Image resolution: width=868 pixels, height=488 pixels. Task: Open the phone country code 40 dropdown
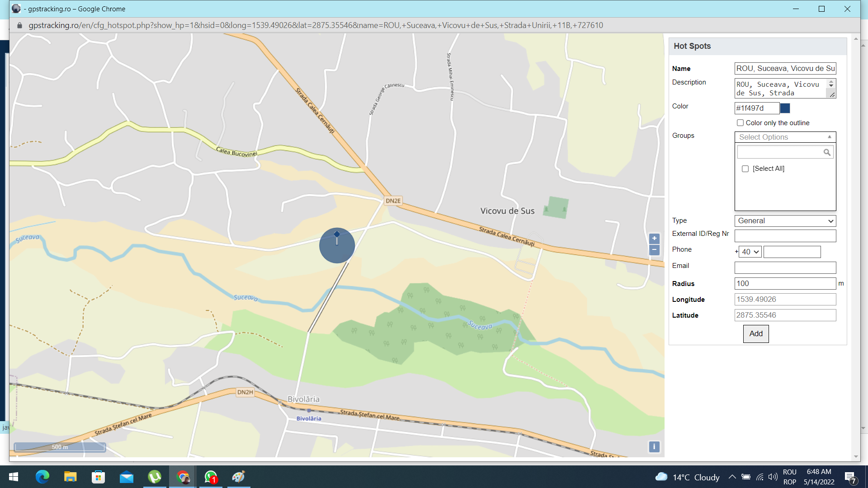point(750,252)
